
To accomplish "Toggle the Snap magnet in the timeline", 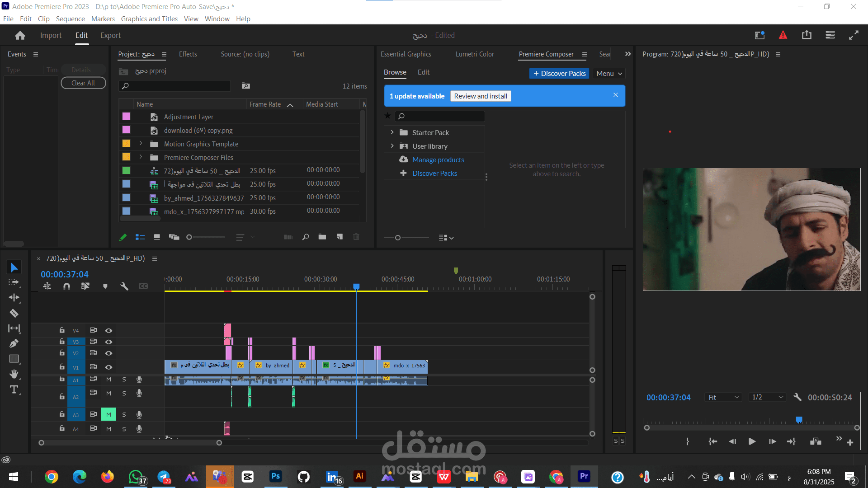I will tap(66, 286).
